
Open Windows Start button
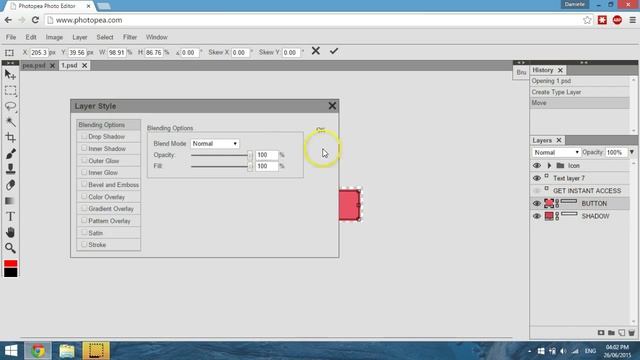[x=11, y=351]
